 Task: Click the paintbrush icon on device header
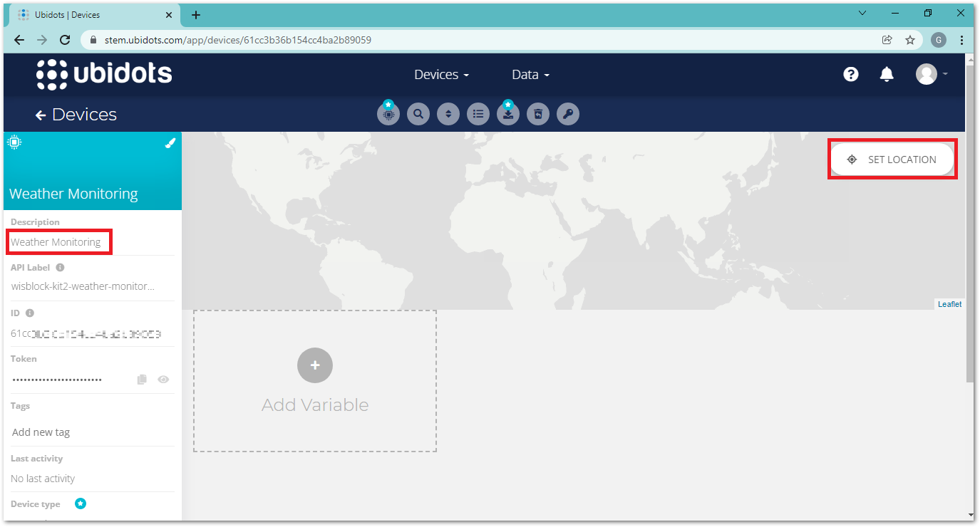[170, 143]
